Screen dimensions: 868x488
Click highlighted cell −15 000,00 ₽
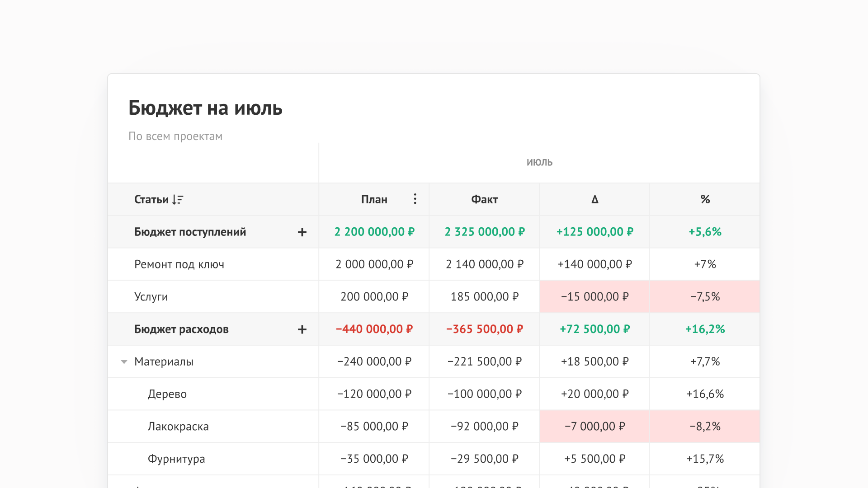click(x=594, y=296)
